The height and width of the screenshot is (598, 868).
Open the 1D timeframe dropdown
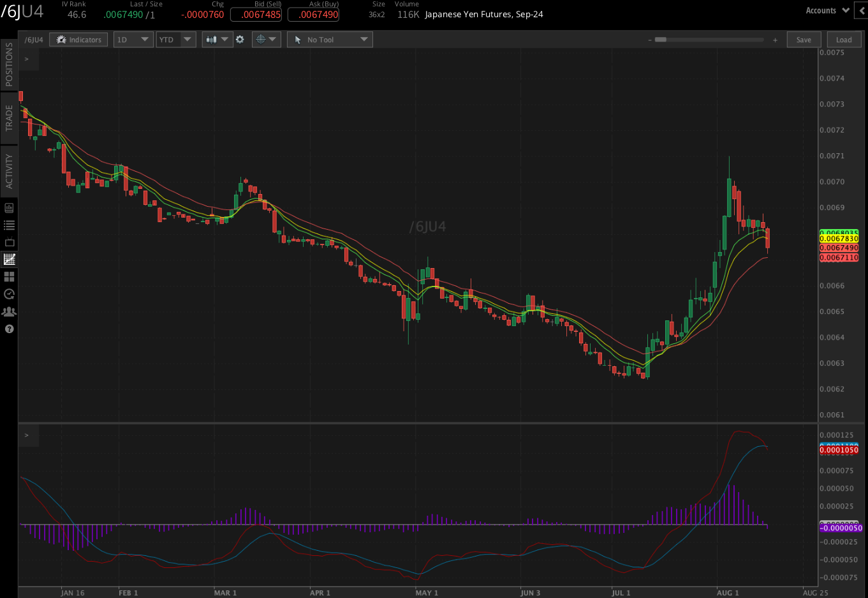tap(133, 39)
